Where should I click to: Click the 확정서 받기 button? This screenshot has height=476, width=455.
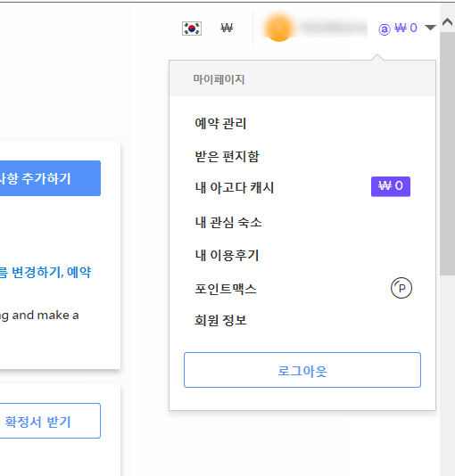click(x=50, y=421)
